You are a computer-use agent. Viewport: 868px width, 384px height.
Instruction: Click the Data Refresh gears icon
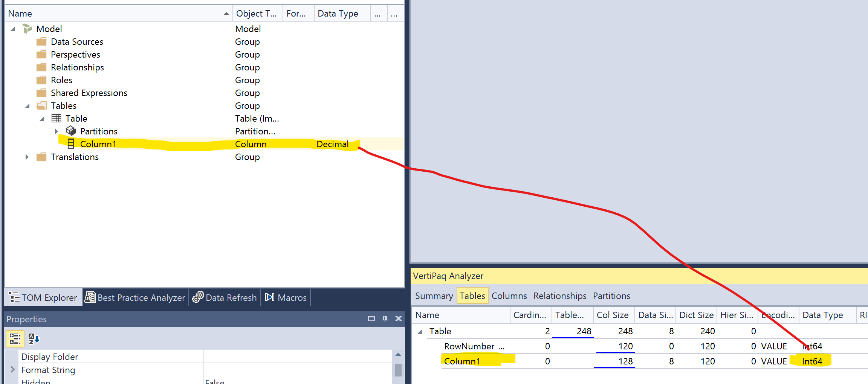198,297
